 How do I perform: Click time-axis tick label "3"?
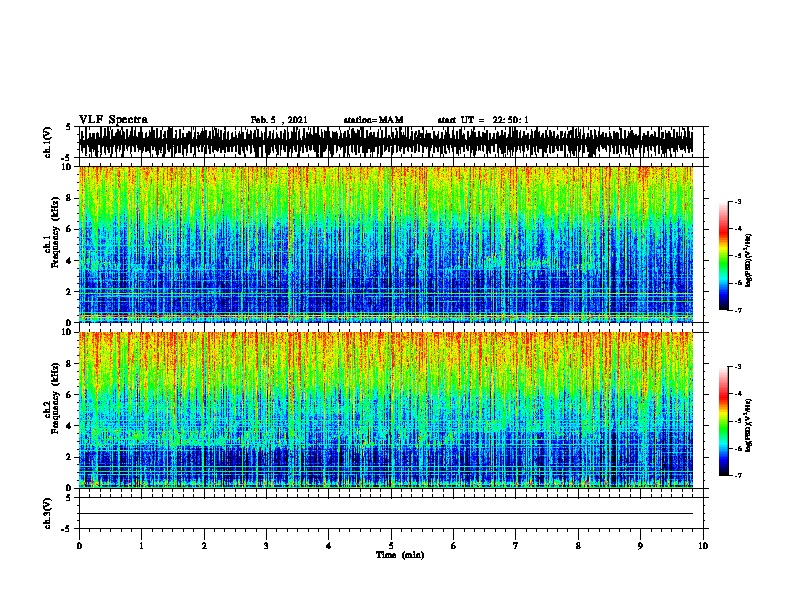[x=266, y=546]
